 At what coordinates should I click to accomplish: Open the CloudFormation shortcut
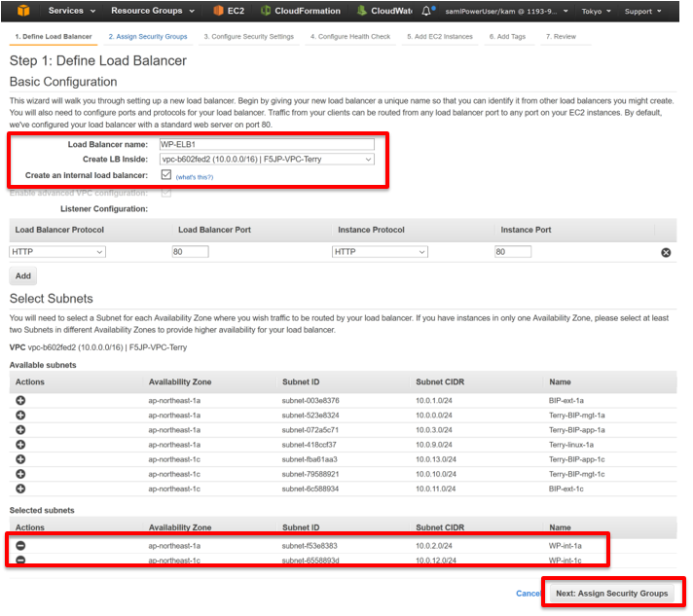(x=301, y=11)
